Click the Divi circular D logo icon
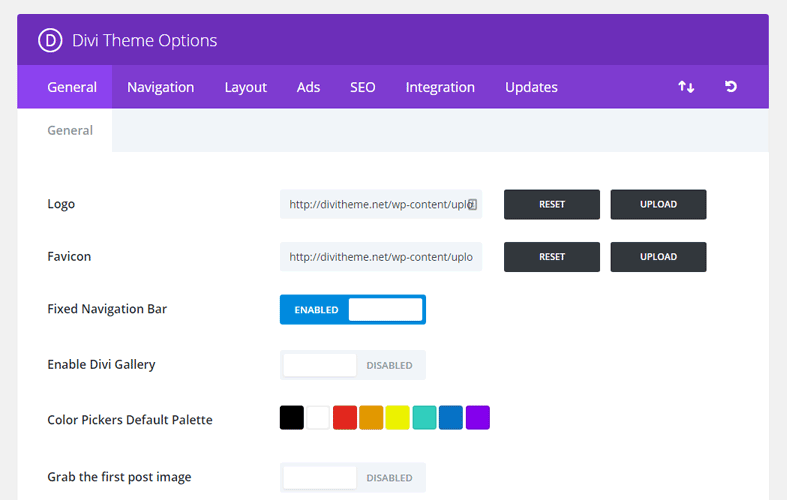 pyautogui.click(x=50, y=40)
